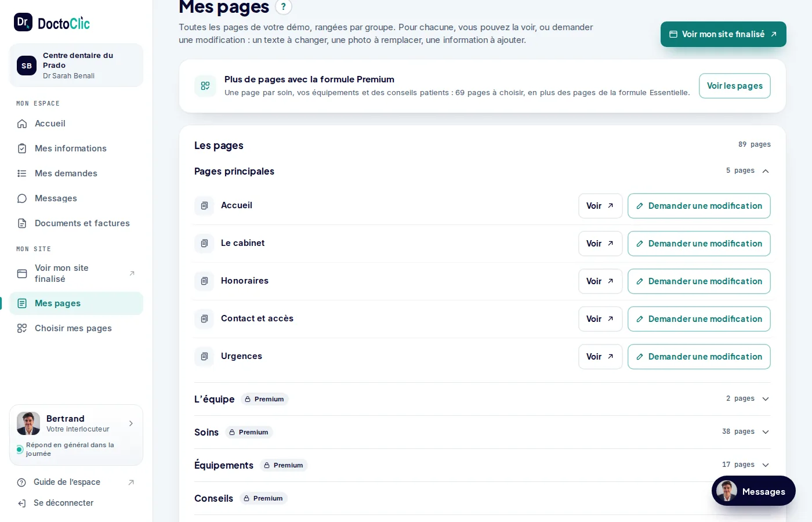
Task: Click the external arrow next to Guide de l'espace
Action: coord(131,482)
